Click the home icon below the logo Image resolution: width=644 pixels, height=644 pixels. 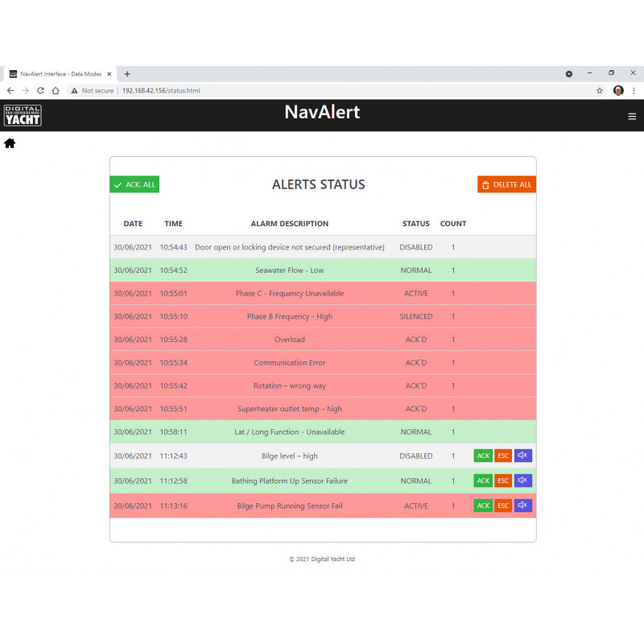coord(10,143)
